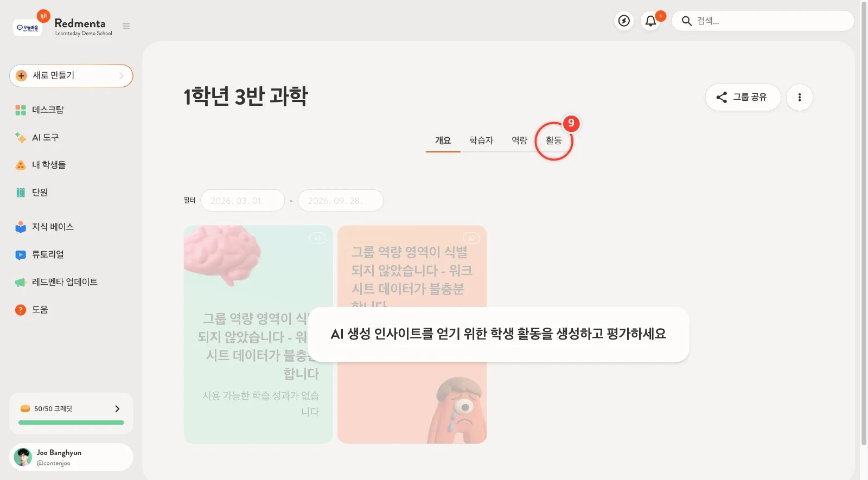Open 도움 help in the sidebar

pyautogui.click(x=31, y=310)
